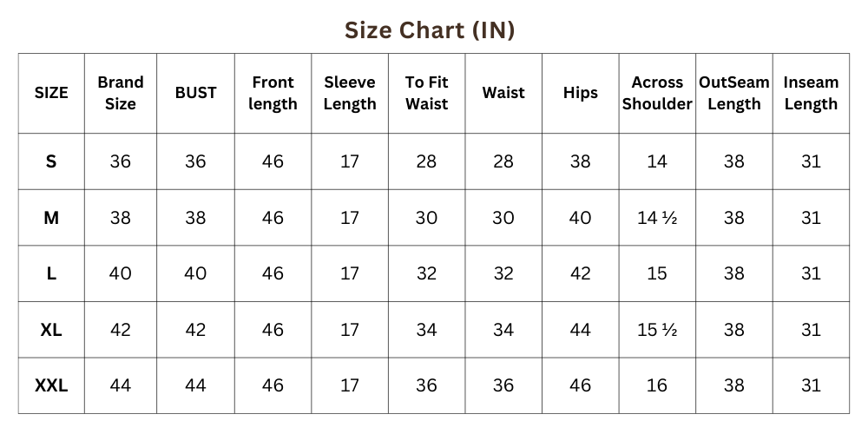Click the S size row label
This screenshot has height=434, width=868.
tap(51, 161)
